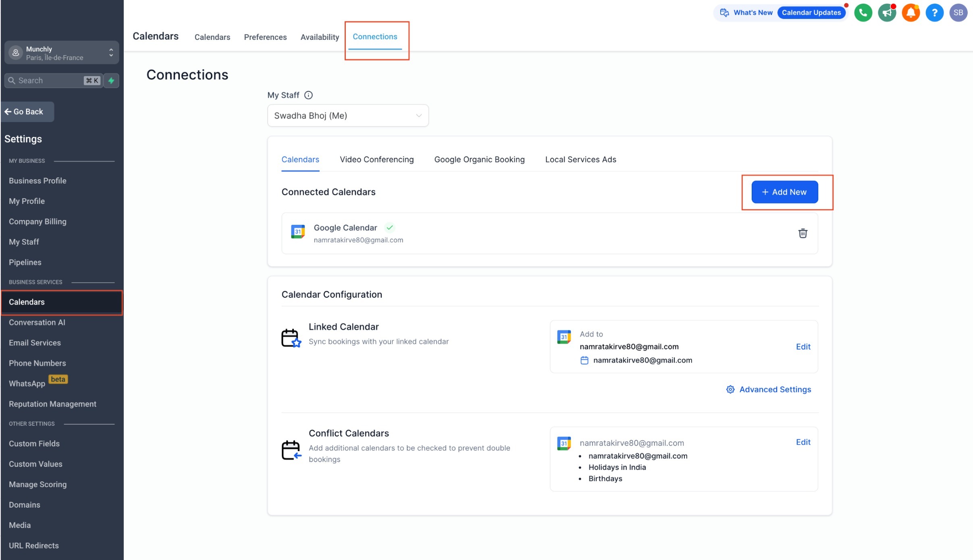Screen dimensions: 973x560
Task: Click the green phone dialer icon
Action: pyautogui.click(x=863, y=13)
